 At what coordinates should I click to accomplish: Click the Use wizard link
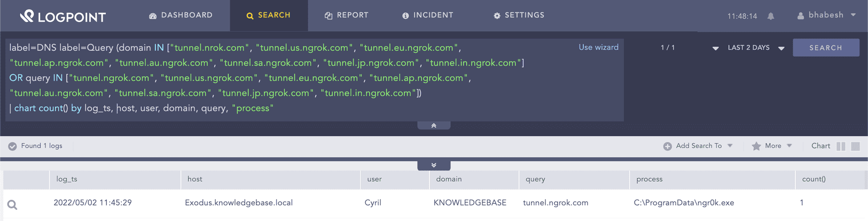pyautogui.click(x=598, y=47)
